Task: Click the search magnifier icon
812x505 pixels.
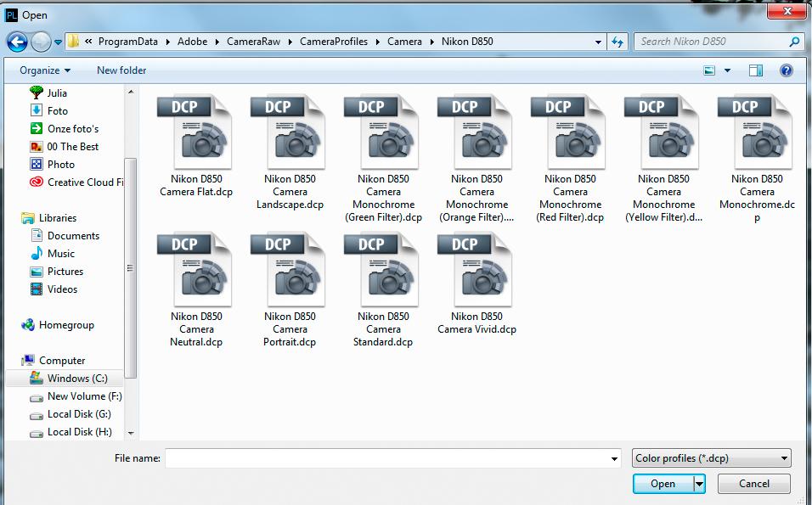Action: click(x=794, y=42)
